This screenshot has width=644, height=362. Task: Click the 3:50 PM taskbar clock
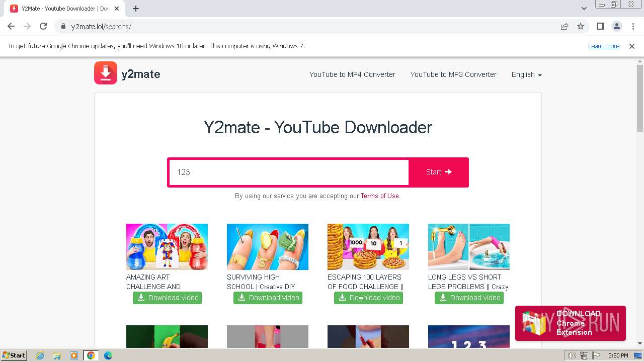coord(618,355)
